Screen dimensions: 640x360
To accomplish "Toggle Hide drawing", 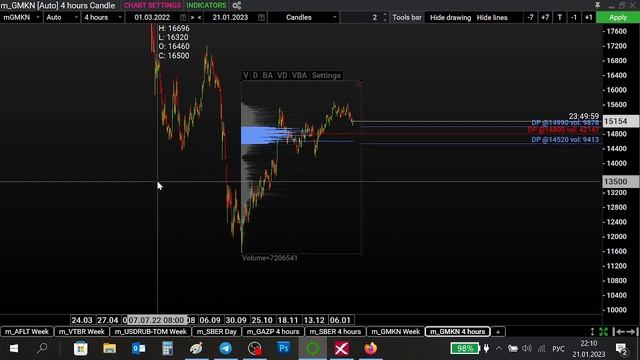I will pos(450,18).
